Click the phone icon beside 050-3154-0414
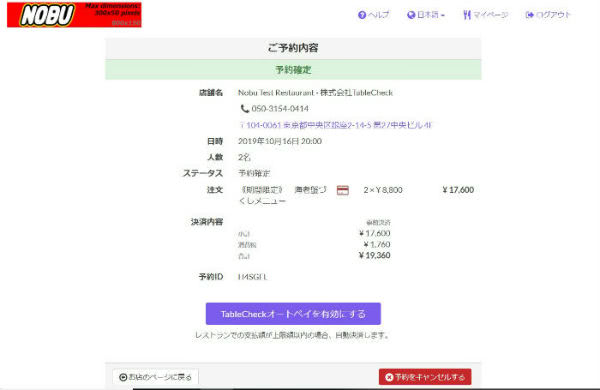 (245, 109)
